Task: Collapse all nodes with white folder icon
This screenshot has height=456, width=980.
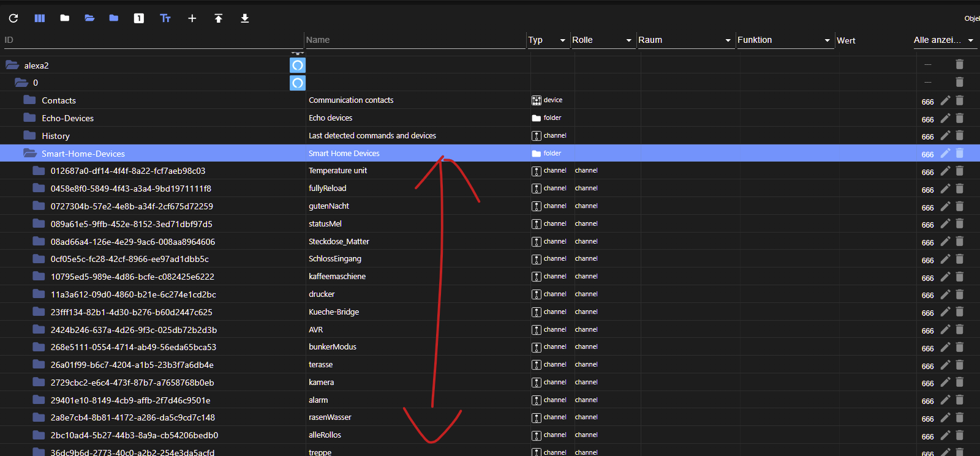Action: 65,18
